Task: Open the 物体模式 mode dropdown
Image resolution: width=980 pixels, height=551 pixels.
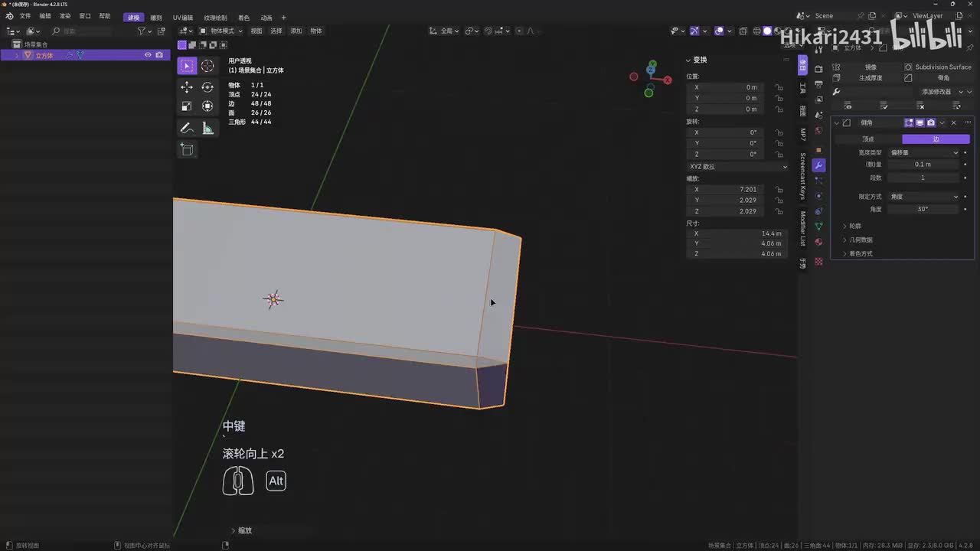Action: [x=221, y=31]
